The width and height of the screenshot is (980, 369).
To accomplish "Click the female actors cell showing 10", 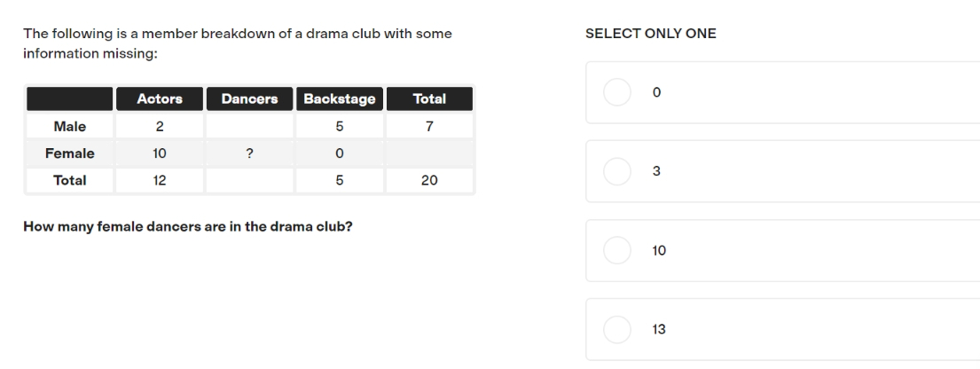I will click(160, 153).
